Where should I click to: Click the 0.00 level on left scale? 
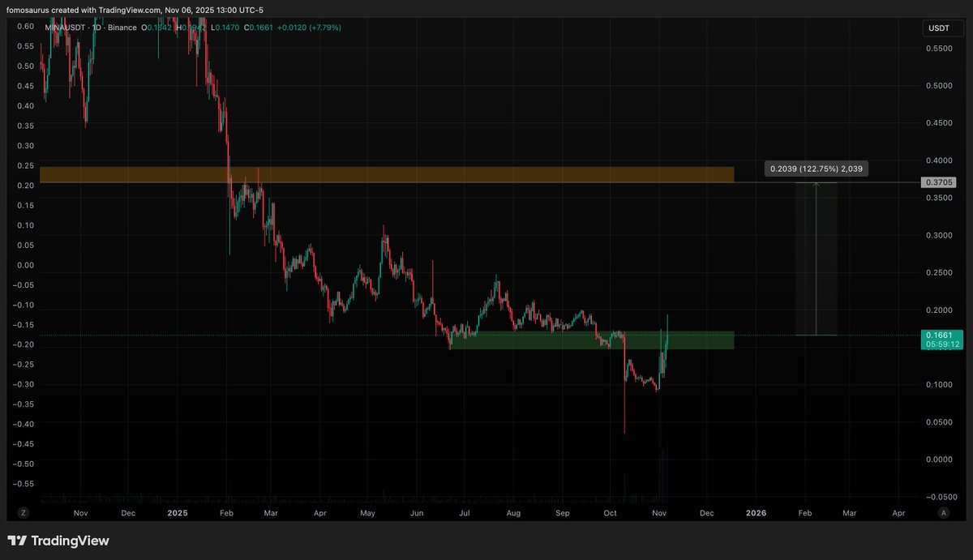tap(24, 265)
